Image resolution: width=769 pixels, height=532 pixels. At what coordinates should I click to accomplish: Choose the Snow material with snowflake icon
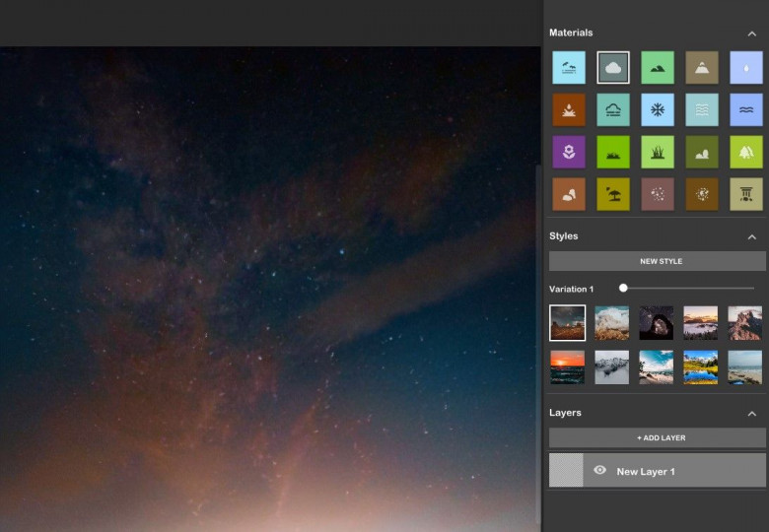point(657,110)
